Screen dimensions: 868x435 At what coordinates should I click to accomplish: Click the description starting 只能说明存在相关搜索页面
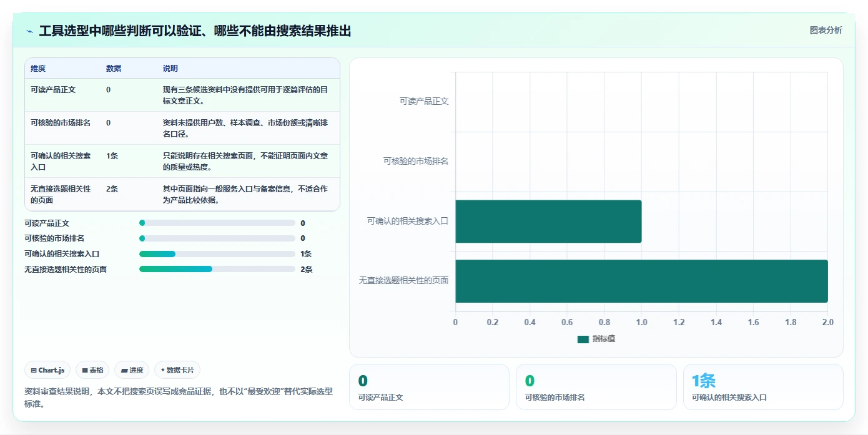pos(245,161)
